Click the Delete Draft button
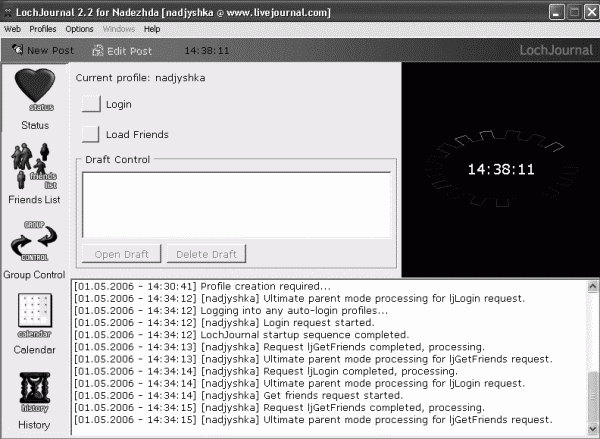Viewport: 600px width, 439px height. click(x=206, y=254)
